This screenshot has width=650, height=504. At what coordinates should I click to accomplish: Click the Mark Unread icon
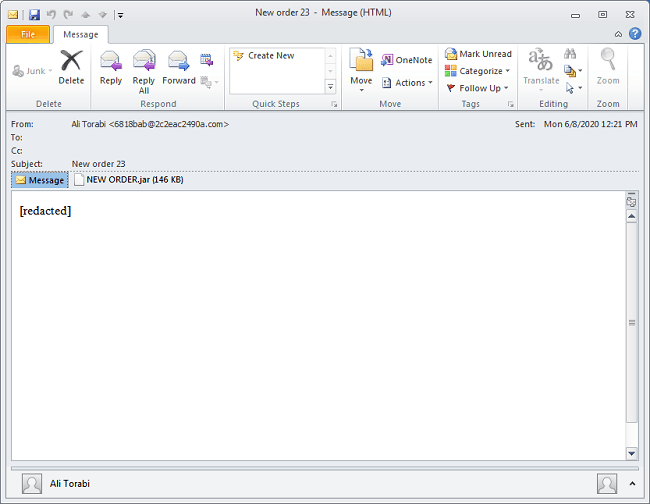point(478,54)
